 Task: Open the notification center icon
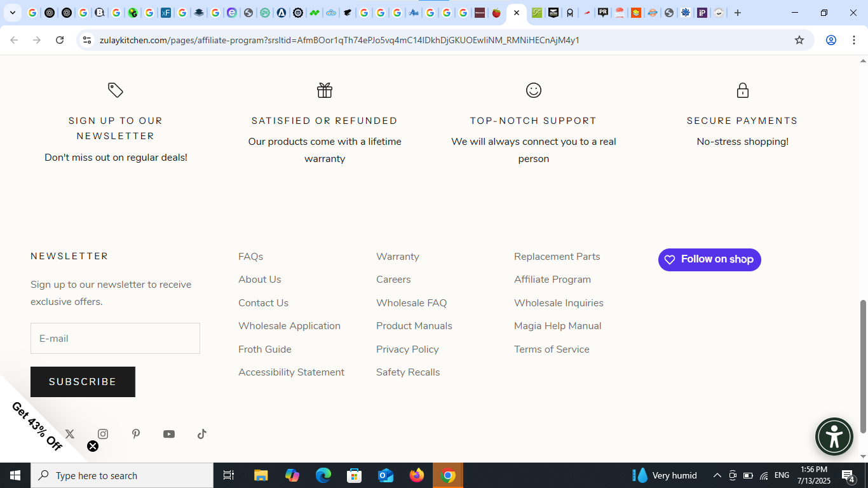(848, 475)
